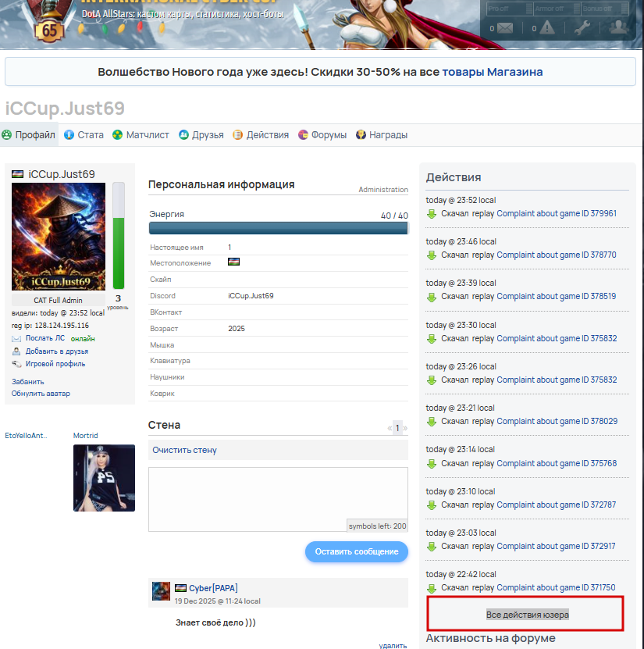Click download arrow icon for ID 372787
The width and height of the screenshot is (644, 649).
pyautogui.click(x=432, y=505)
